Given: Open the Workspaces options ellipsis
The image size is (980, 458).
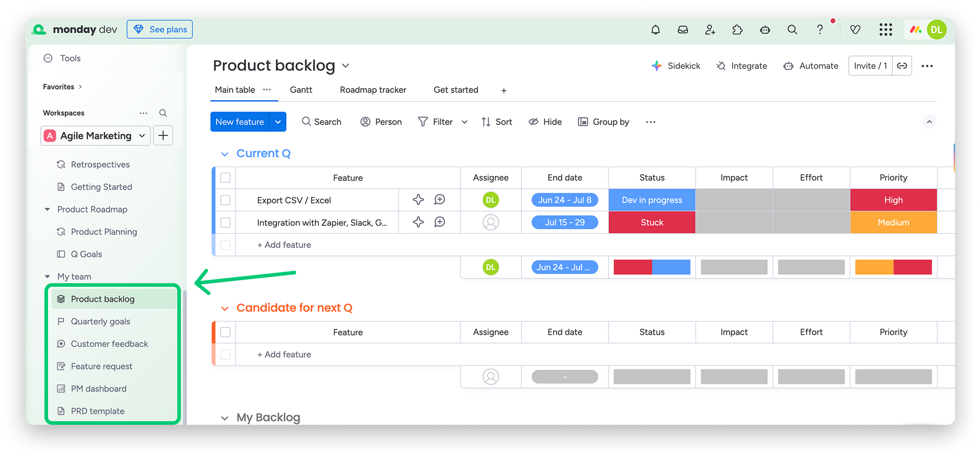Looking at the screenshot, I should click(144, 113).
